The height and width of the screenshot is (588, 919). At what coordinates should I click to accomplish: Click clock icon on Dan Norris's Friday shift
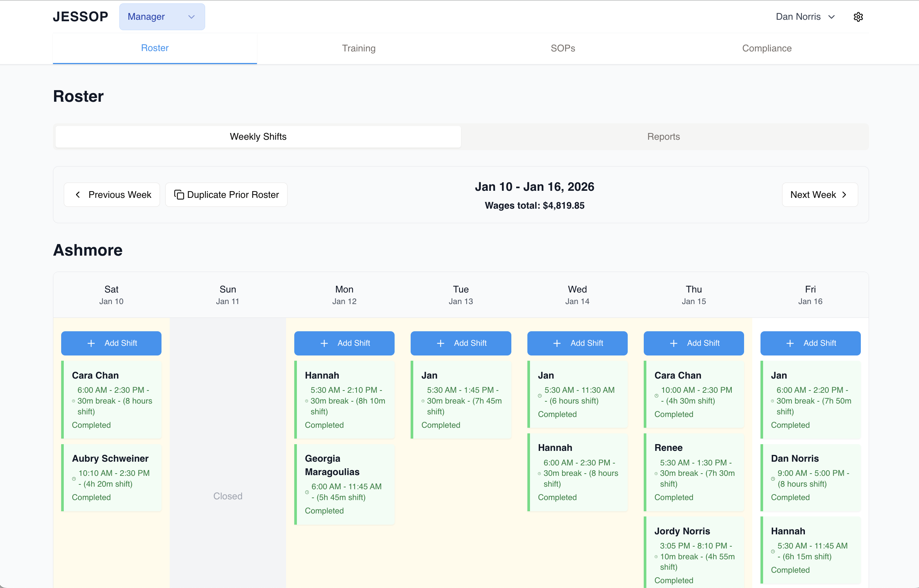click(x=773, y=478)
